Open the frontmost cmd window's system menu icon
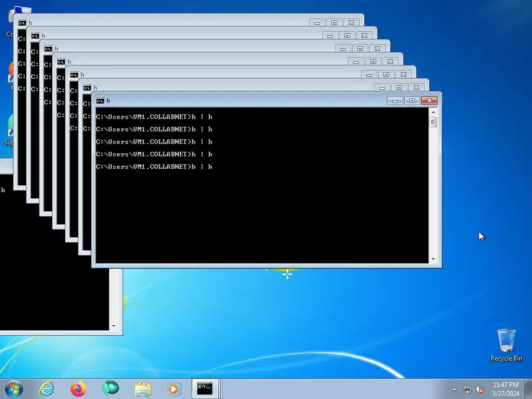The image size is (532, 399). pyautogui.click(x=100, y=101)
